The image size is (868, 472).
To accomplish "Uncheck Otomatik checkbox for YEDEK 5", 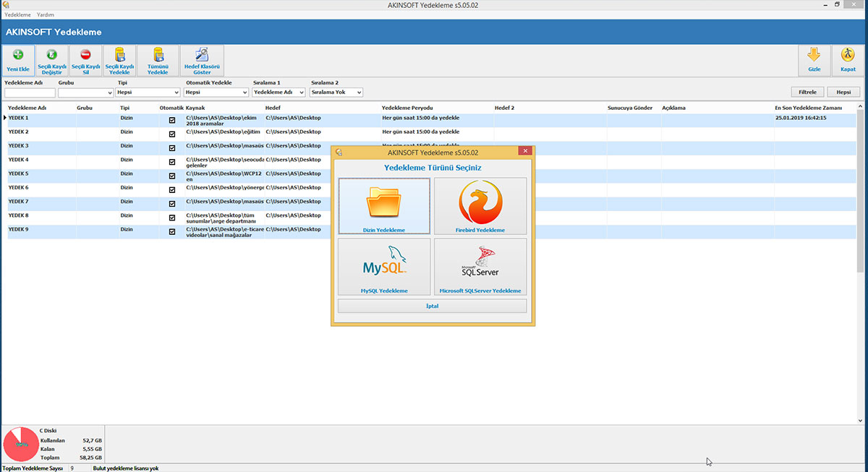I will [x=172, y=176].
